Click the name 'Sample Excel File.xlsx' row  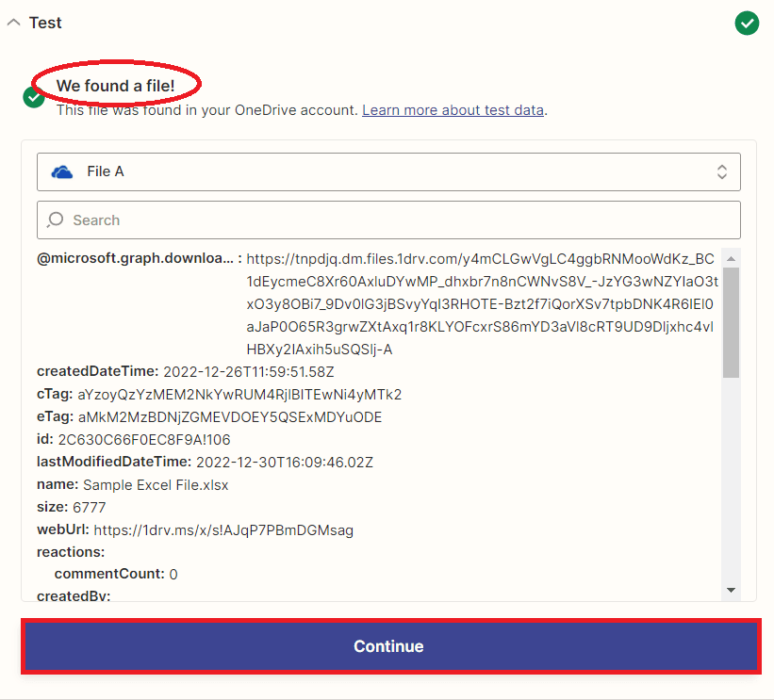[x=133, y=485]
